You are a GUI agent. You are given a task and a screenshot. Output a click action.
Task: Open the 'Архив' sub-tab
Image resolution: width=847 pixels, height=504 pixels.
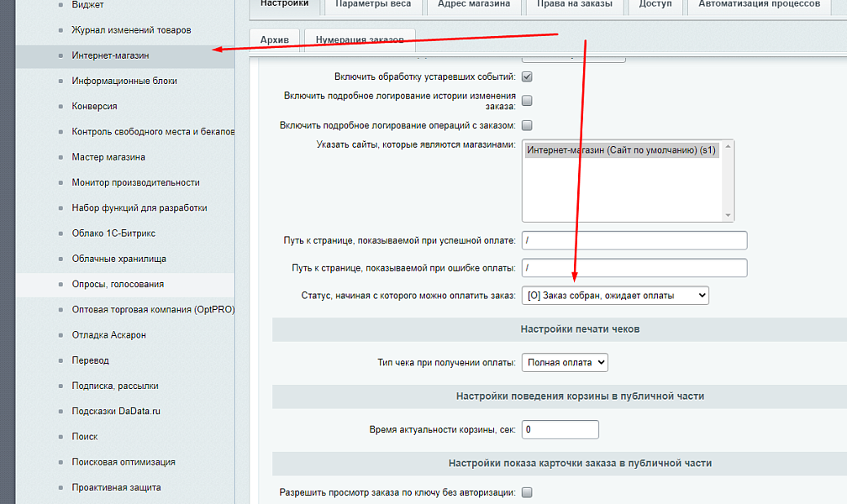point(275,40)
